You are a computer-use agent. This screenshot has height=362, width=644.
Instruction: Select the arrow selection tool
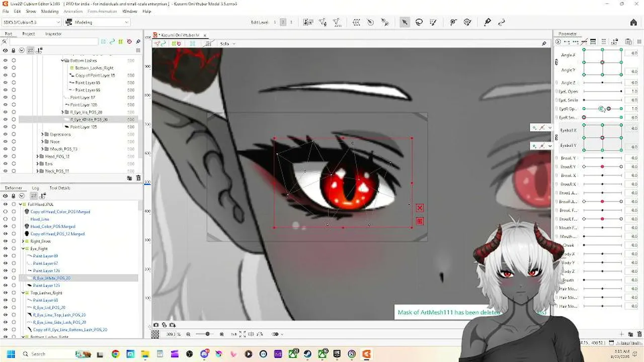[x=405, y=22]
